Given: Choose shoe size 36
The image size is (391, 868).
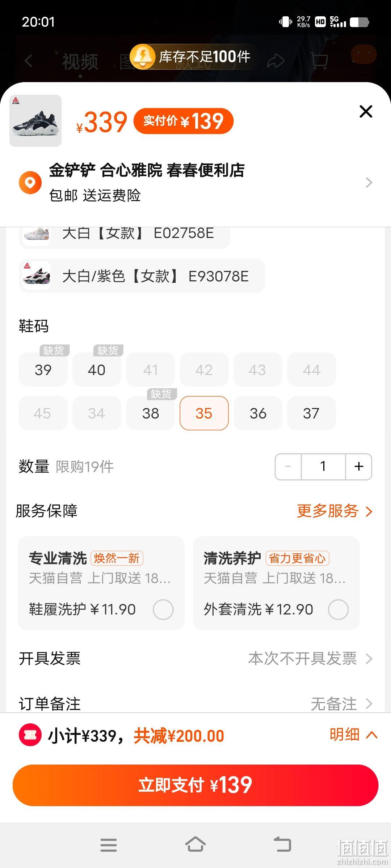Looking at the screenshot, I should (x=258, y=413).
